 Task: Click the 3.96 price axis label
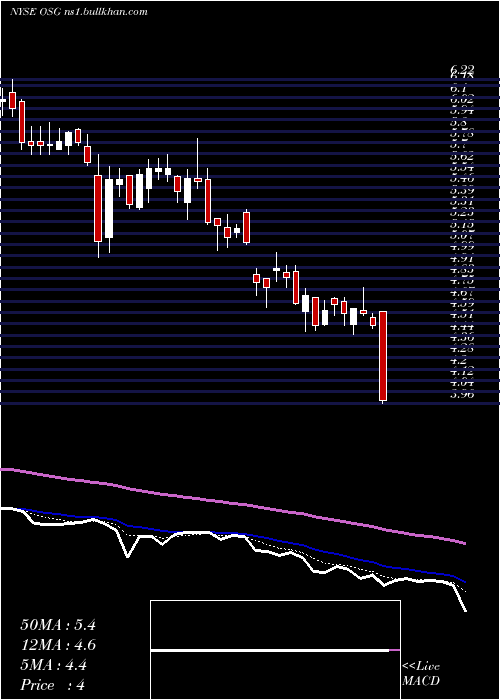462,394
